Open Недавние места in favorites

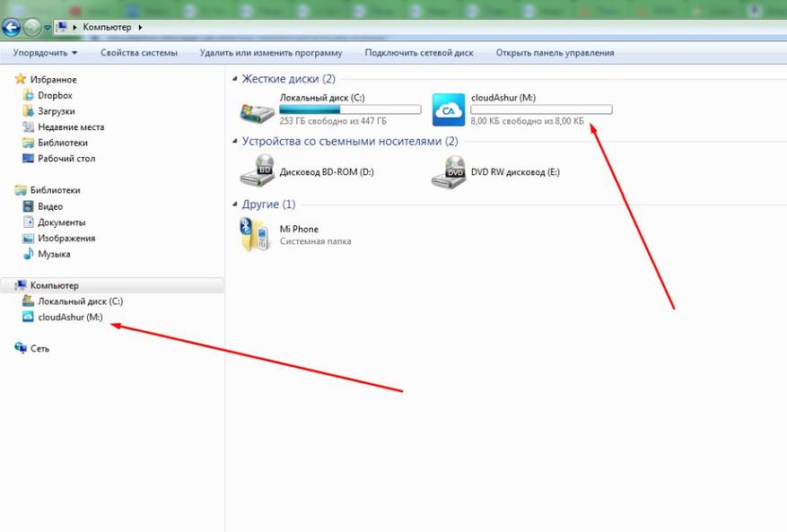click(x=71, y=127)
